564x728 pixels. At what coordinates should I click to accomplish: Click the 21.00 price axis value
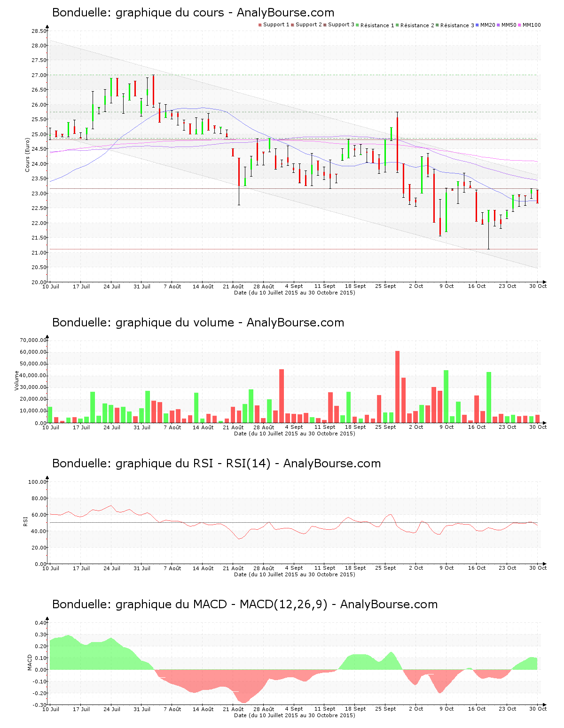(39, 253)
